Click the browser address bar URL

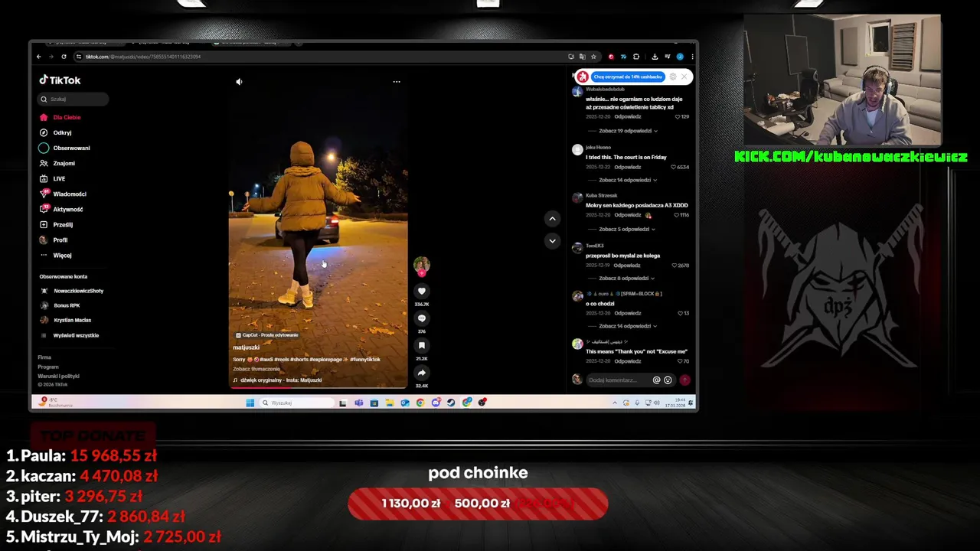143,57
